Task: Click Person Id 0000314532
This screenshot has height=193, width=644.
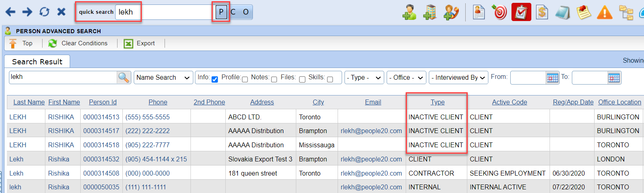Action: coord(101,159)
